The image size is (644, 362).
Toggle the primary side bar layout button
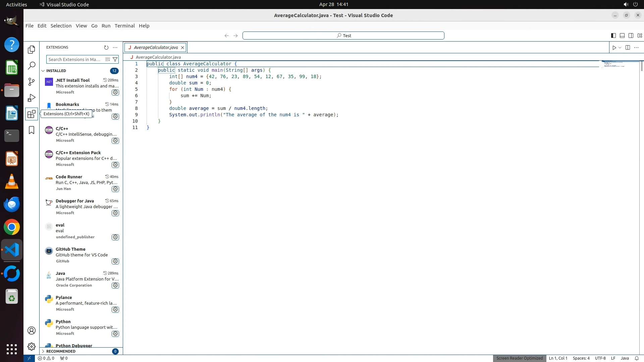click(613, 36)
